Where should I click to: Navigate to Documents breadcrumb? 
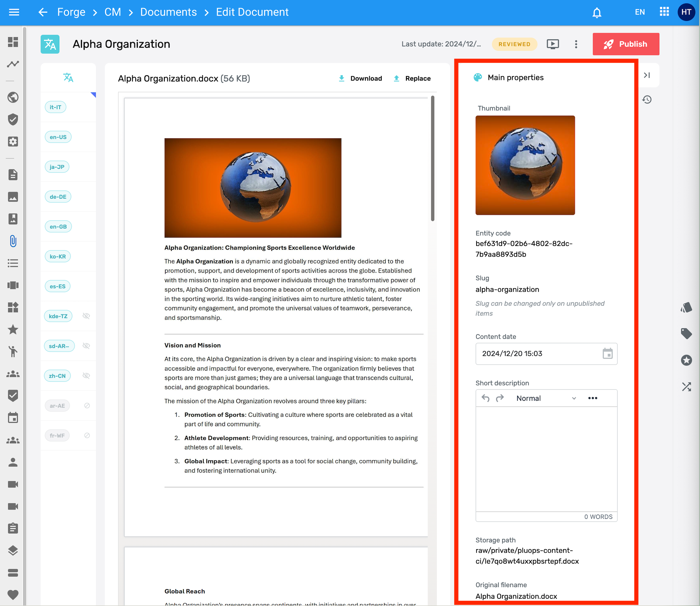point(169,12)
